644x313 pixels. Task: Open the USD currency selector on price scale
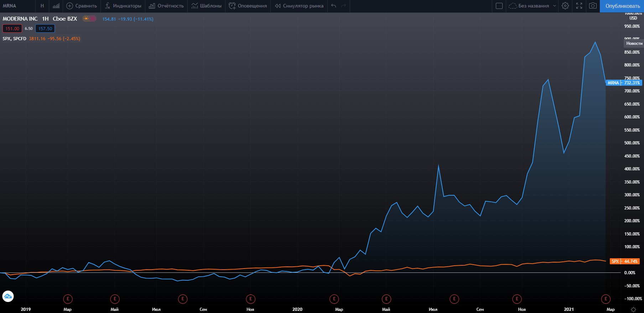633,18
